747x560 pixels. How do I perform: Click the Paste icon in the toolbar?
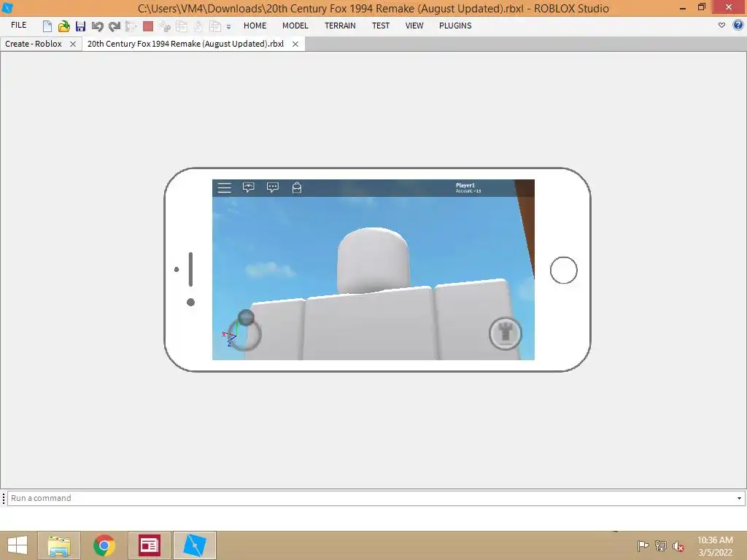[198, 26]
